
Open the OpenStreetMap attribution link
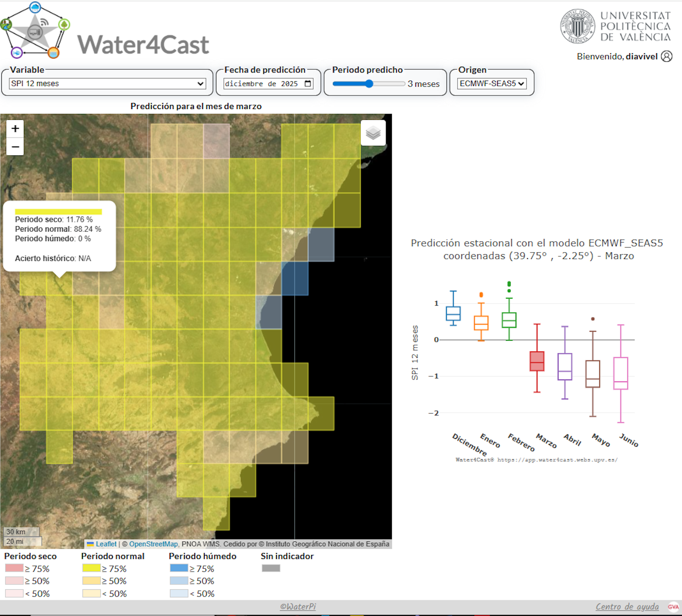[153, 544]
